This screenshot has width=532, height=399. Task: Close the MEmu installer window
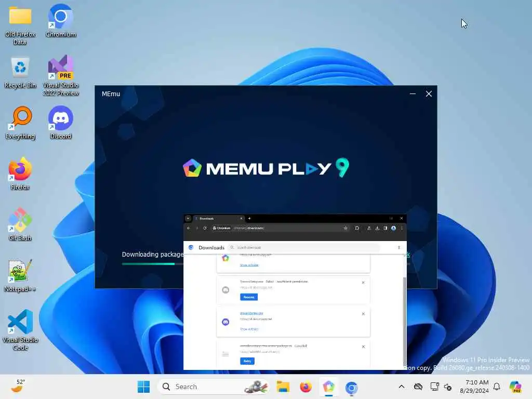coord(429,94)
